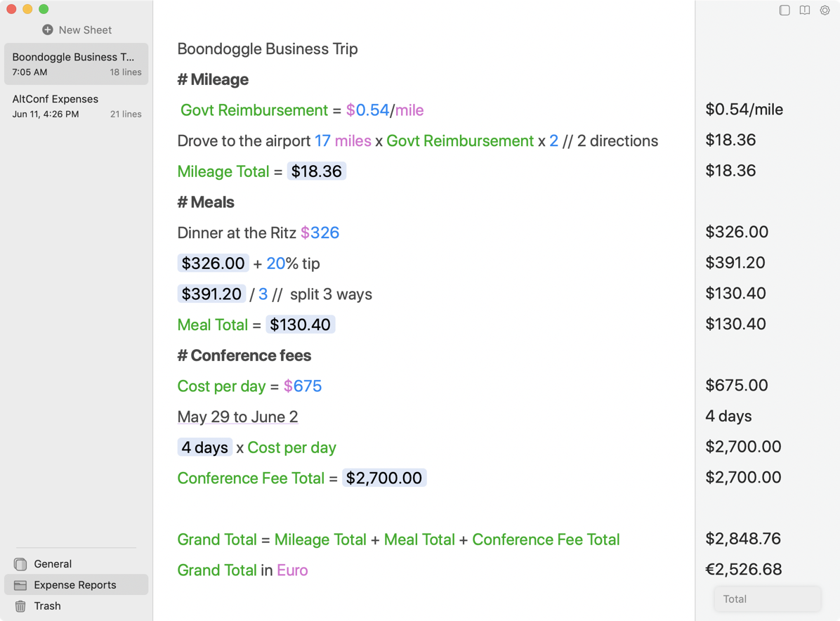Click the Total box at bottom right
The image size is (840, 621).
coord(767,599)
